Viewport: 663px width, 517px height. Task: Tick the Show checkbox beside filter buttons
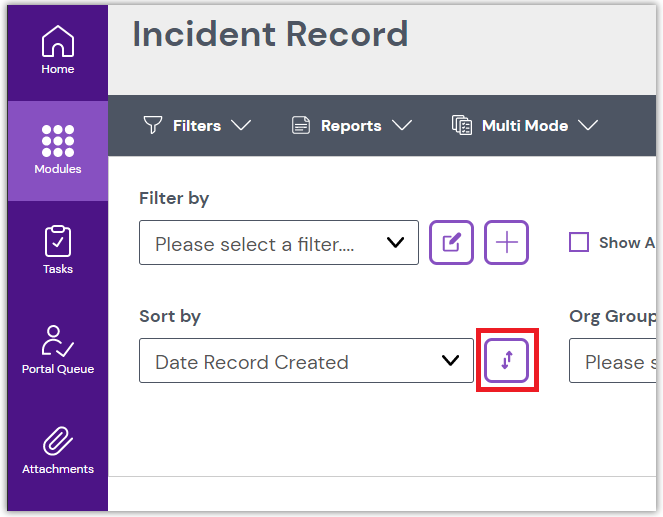click(579, 242)
